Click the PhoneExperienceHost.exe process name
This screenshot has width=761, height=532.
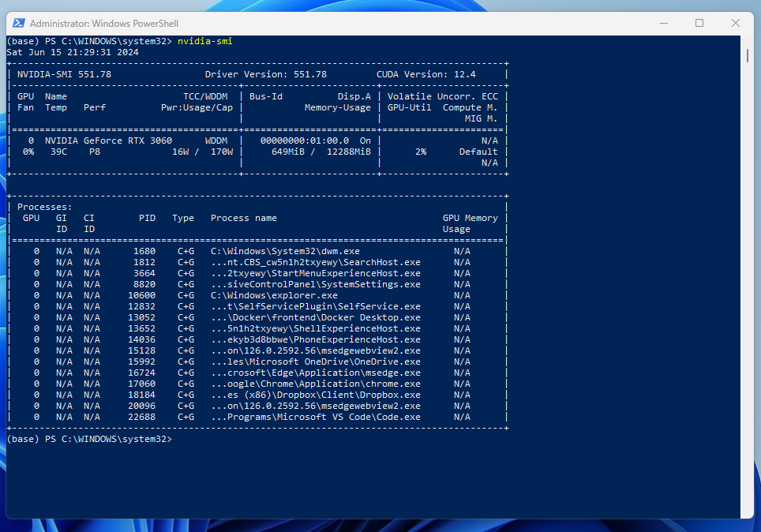[x=316, y=339]
